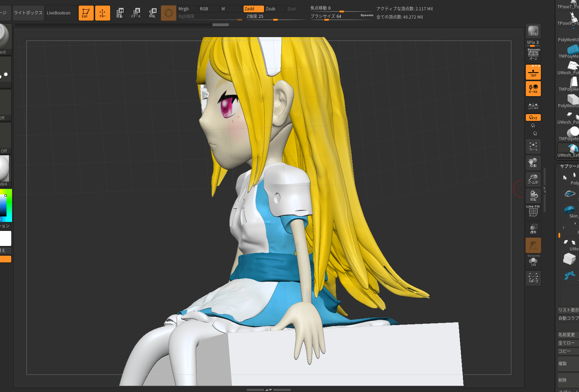Enable the RGB channel button
This screenshot has height=392, width=579.
[x=209, y=9]
